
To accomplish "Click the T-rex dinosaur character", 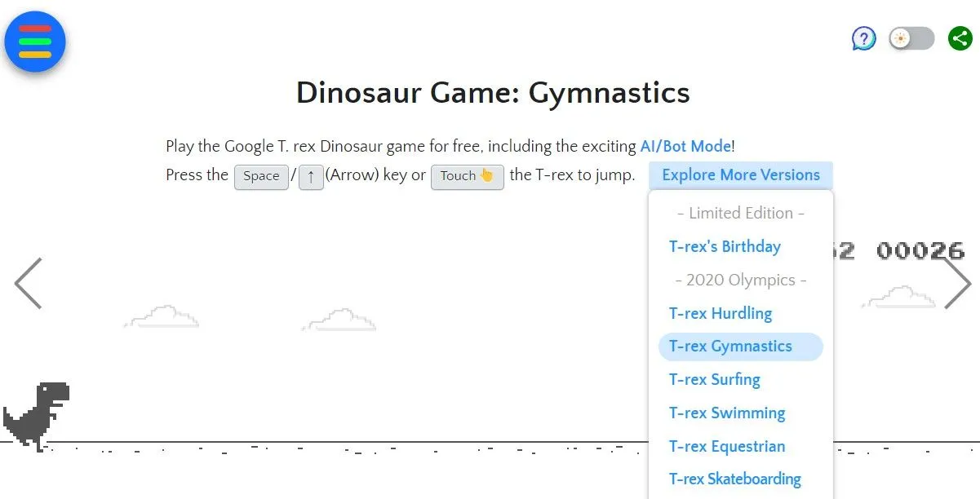I will (36, 416).
